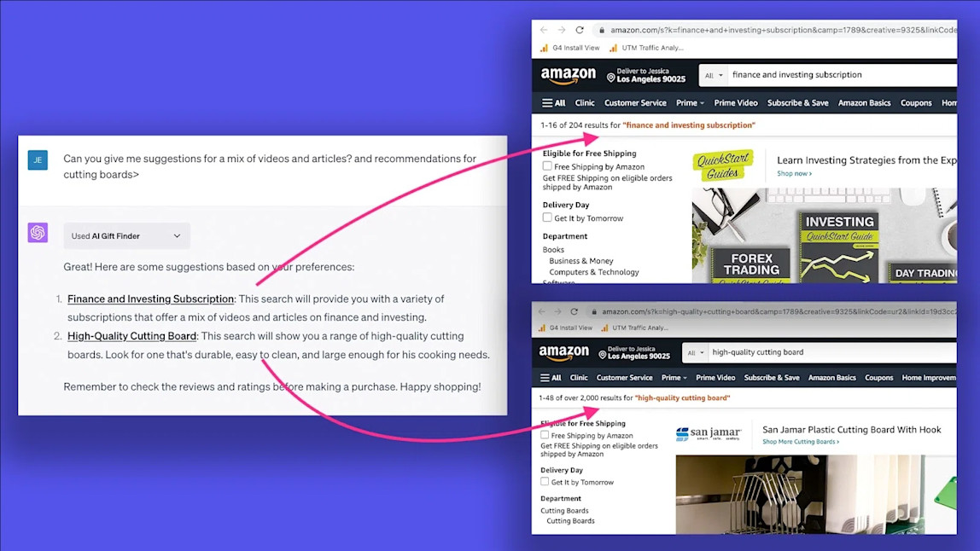Screen dimensions: 980x551
Task: Open Coupons in top Amazon nav
Action: tap(916, 103)
